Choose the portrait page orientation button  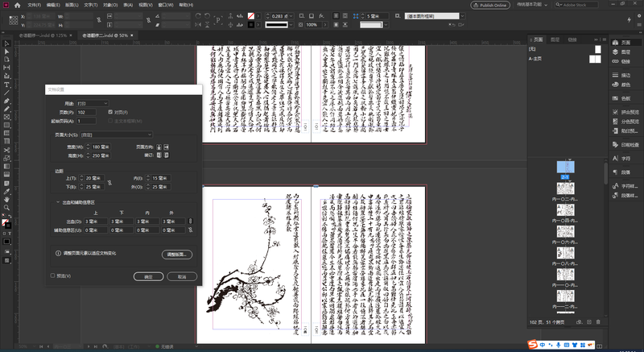159,147
